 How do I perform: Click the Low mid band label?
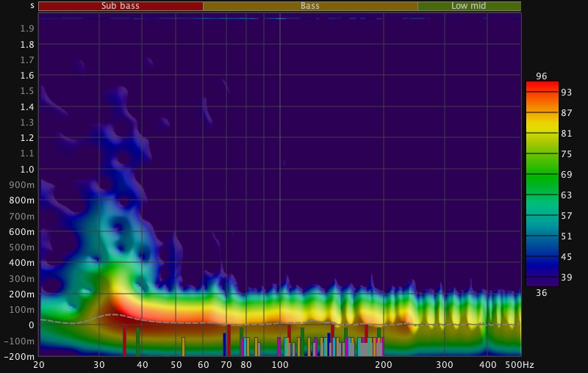(469, 6)
